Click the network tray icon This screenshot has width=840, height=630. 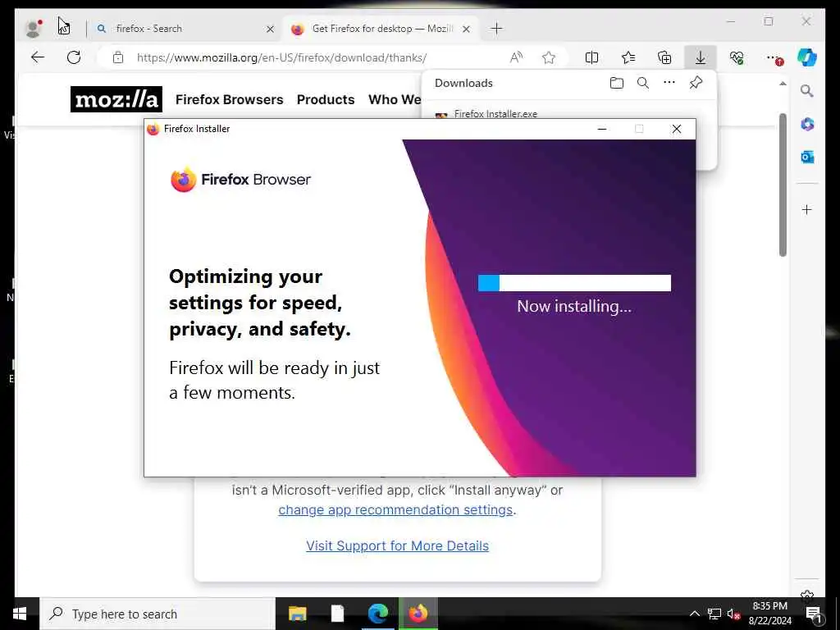click(x=714, y=614)
